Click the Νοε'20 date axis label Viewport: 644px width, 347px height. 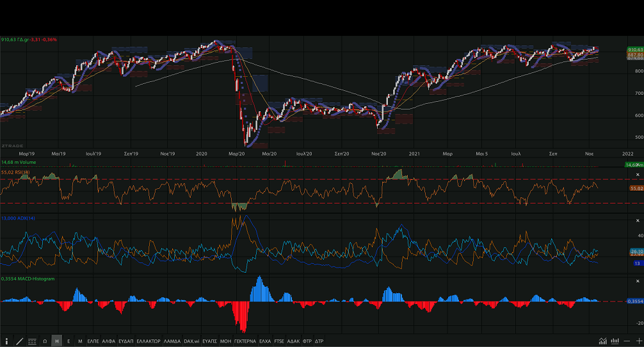click(379, 154)
